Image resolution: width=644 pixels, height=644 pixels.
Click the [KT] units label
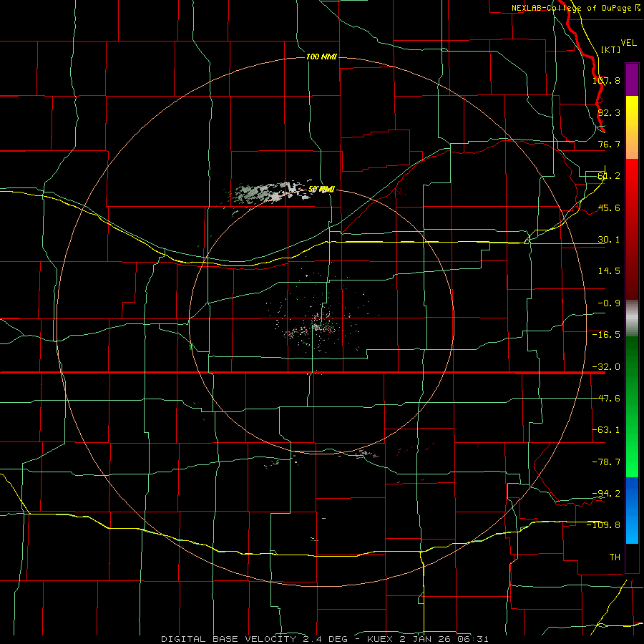[611, 49]
